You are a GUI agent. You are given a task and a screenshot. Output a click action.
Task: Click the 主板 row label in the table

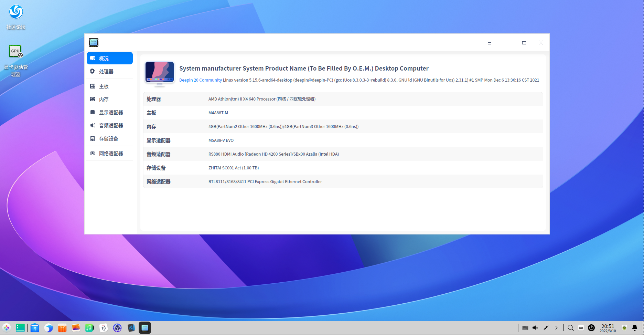tap(151, 113)
